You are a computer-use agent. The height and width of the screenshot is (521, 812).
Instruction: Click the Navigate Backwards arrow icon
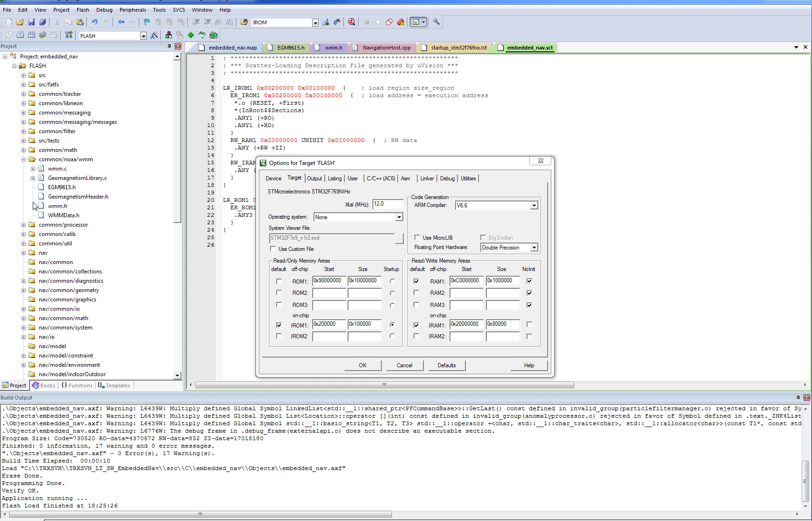click(121, 22)
